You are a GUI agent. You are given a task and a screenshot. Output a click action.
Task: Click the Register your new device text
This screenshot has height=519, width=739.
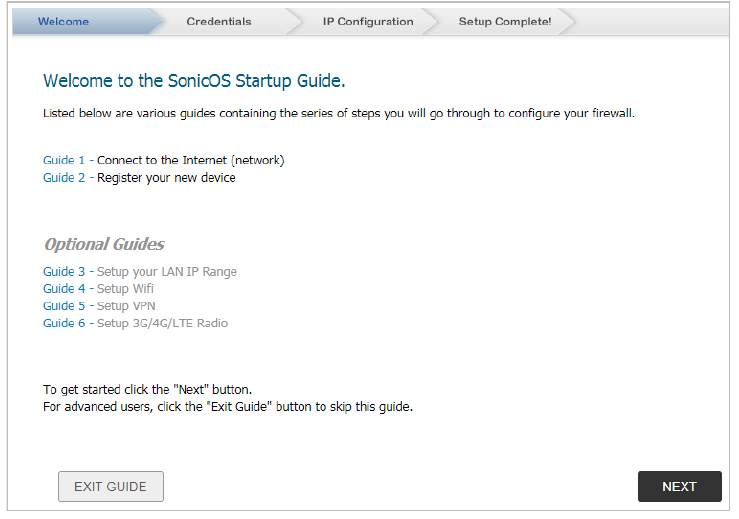pos(166,178)
